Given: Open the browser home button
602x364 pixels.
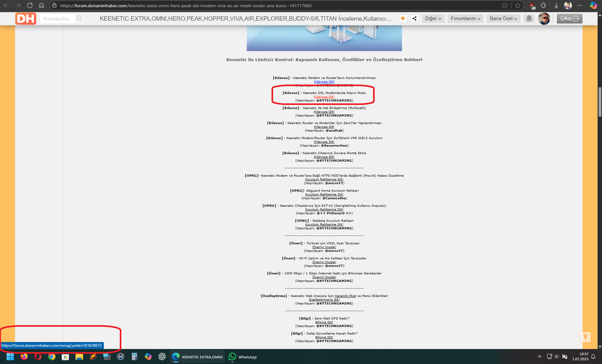Looking at the screenshot, I should (41, 5).
